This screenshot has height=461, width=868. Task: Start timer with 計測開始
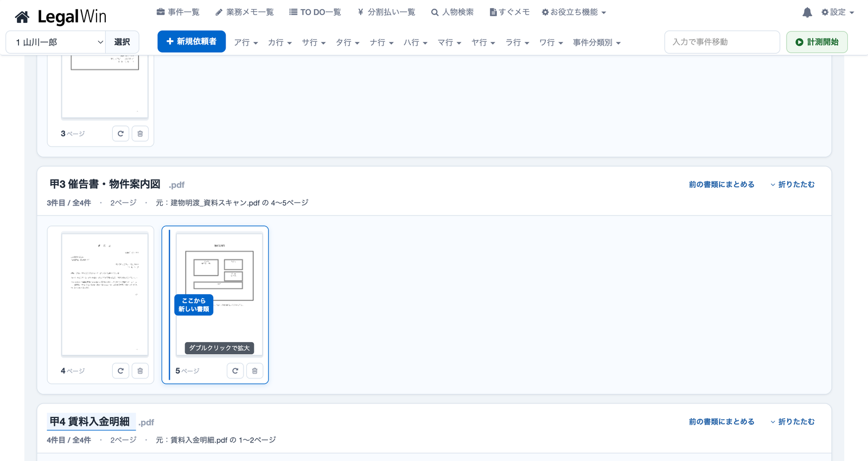pyautogui.click(x=817, y=42)
